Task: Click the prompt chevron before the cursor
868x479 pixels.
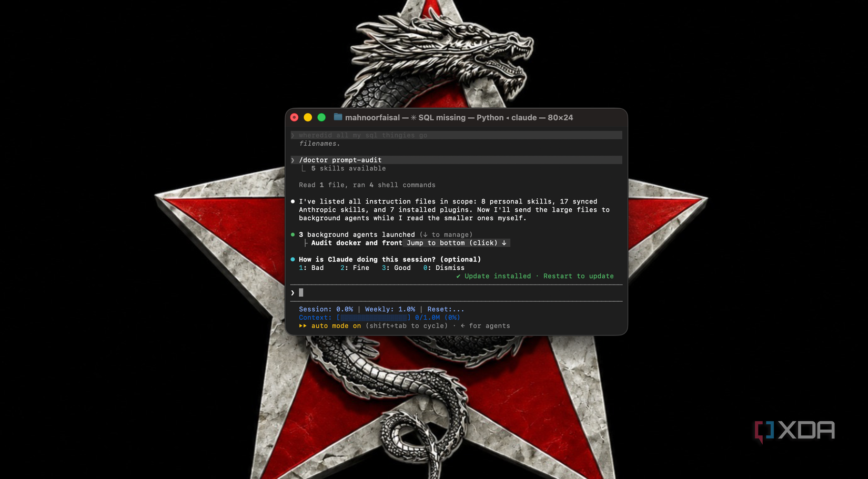Action: pos(292,293)
